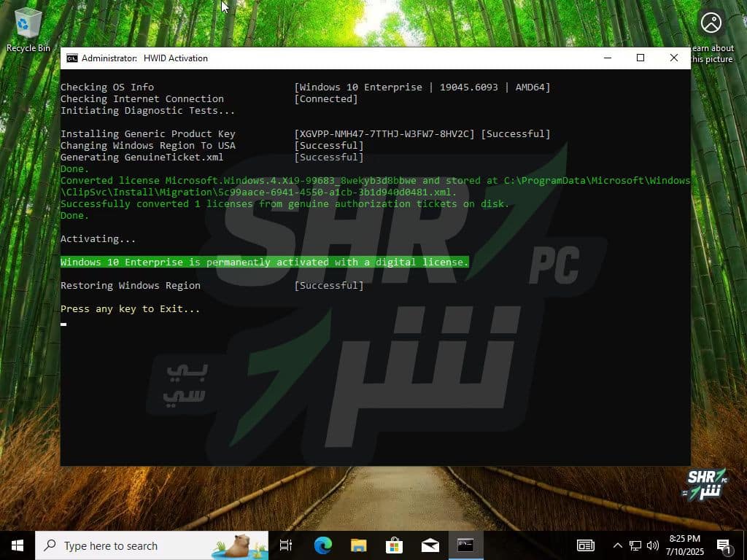The width and height of the screenshot is (747, 560).
Task: Click 'Successfully converted 1 licenses' line
Action: 285,204
